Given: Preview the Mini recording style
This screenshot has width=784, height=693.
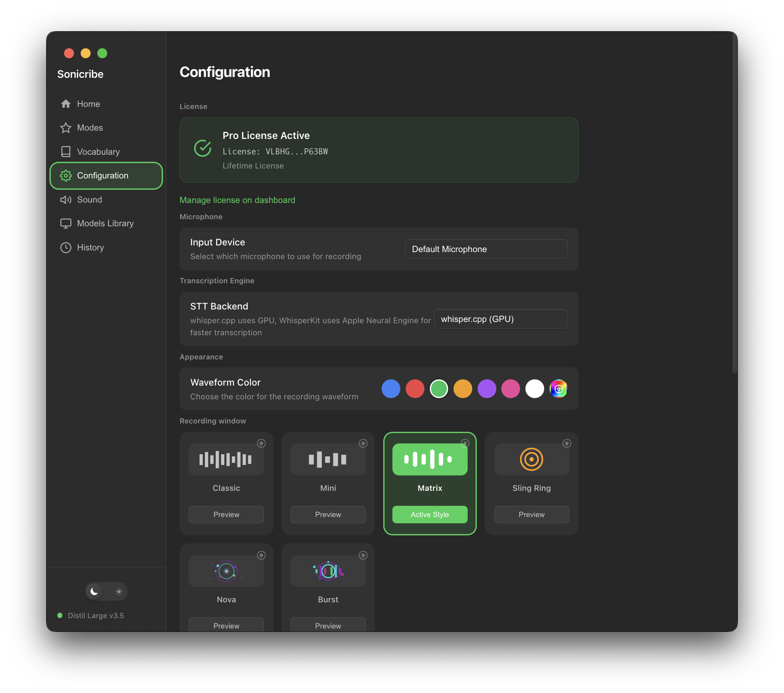Looking at the screenshot, I should coord(328,515).
